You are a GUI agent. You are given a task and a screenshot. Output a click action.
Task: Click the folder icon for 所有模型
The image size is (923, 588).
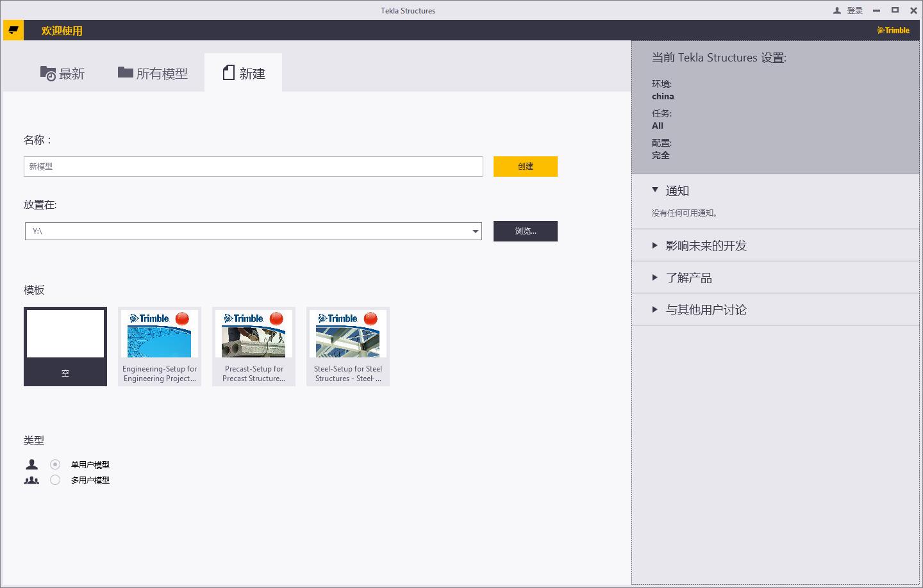pos(125,72)
